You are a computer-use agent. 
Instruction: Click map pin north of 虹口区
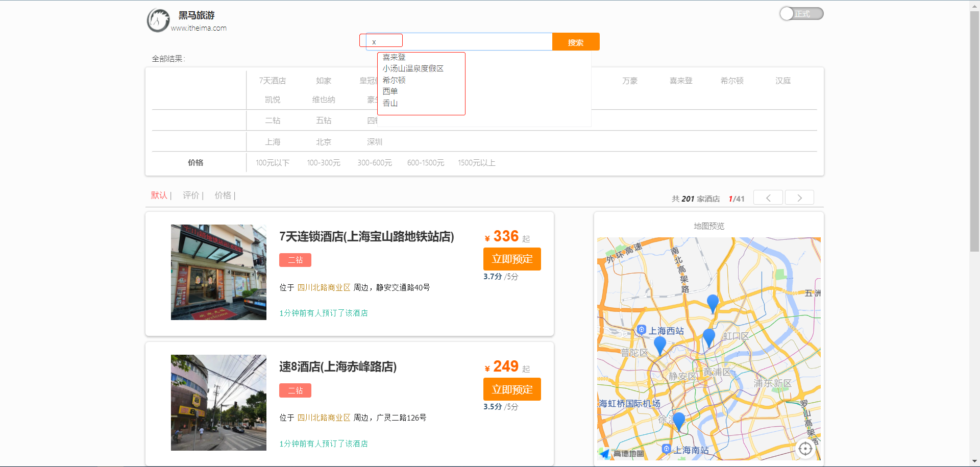tap(713, 304)
